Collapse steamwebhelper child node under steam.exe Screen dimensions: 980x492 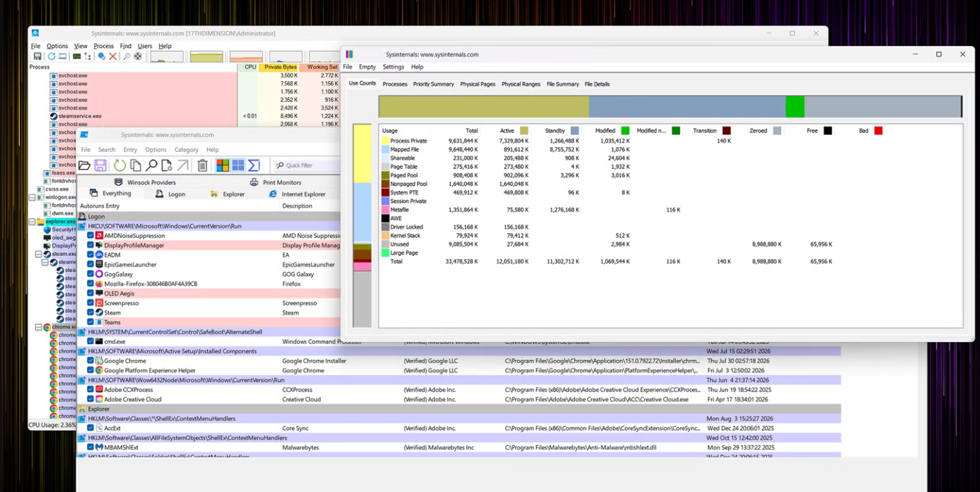point(45,262)
